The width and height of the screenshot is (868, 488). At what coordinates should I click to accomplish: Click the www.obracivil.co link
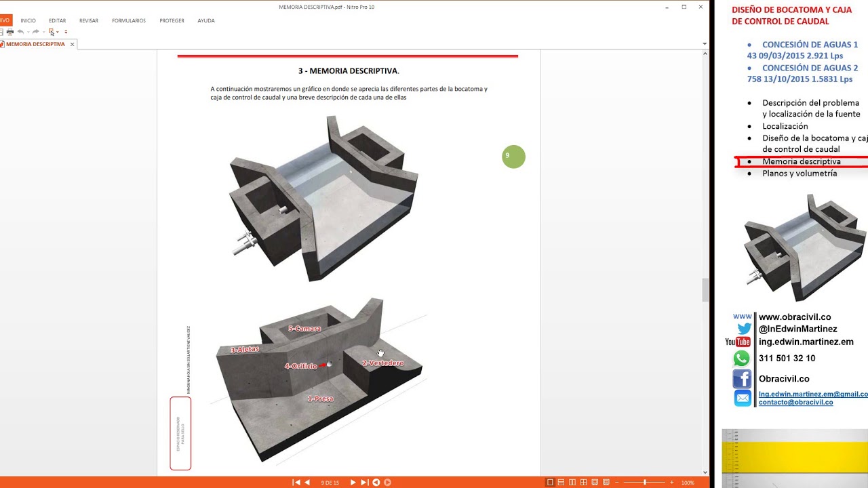tap(795, 317)
